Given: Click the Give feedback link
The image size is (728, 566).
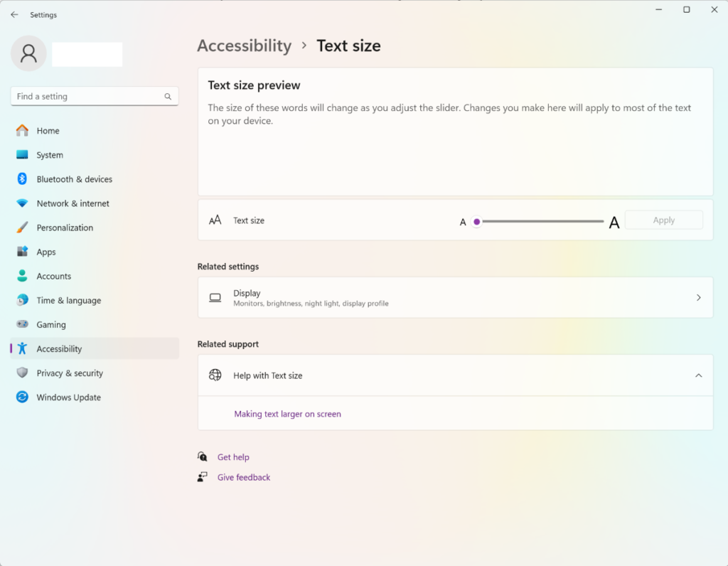Looking at the screenshot, I should point(244,477).
